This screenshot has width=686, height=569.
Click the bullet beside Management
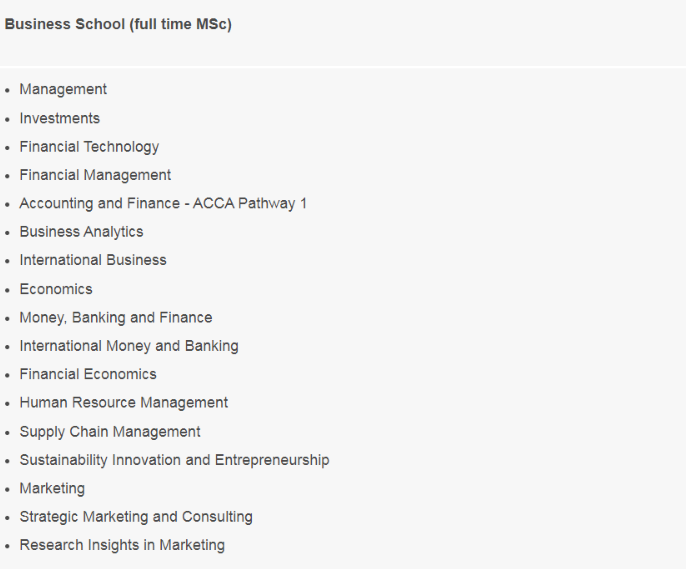click(8, 91)
